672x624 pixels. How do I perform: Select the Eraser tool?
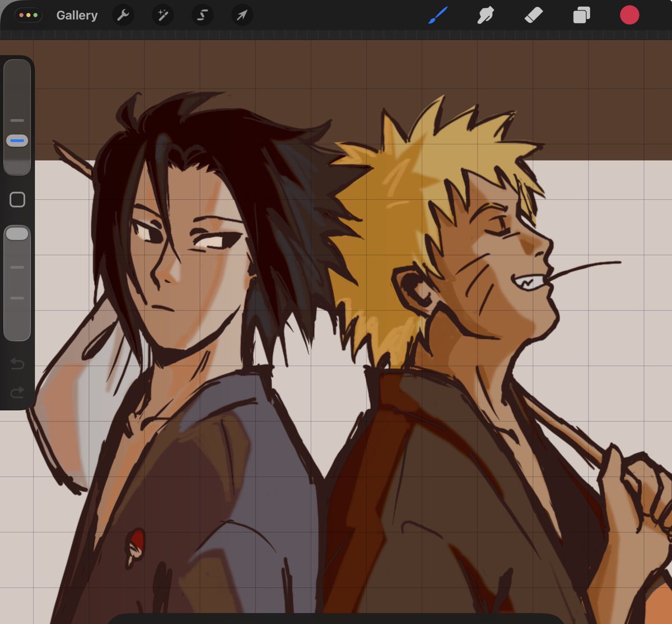tap(534, 15)
